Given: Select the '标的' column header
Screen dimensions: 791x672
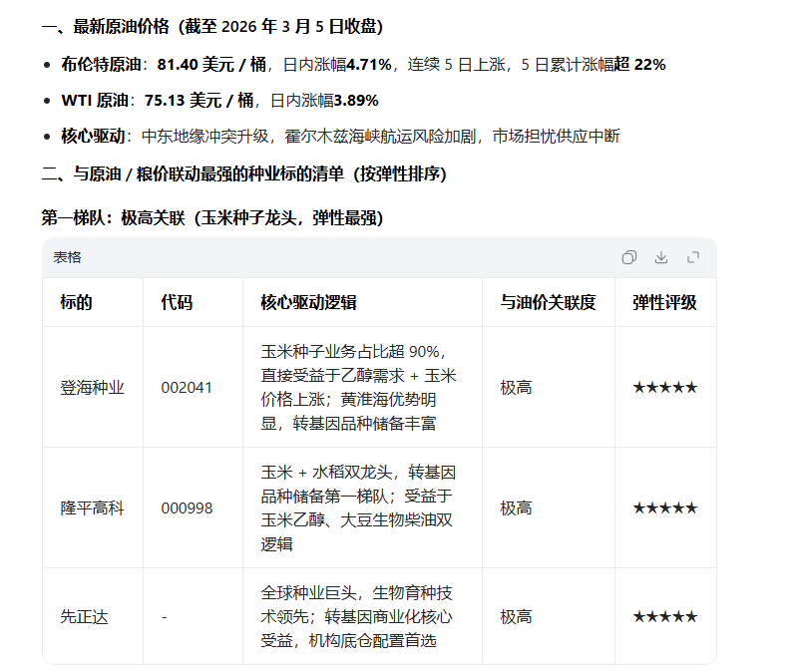Looking at the screenshot, I should coord(76,302).
